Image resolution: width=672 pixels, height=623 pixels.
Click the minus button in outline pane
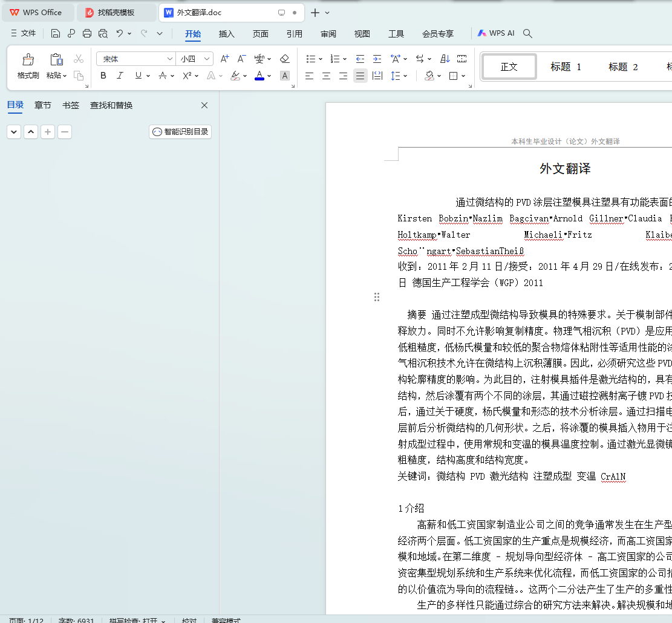pos(65,132)
